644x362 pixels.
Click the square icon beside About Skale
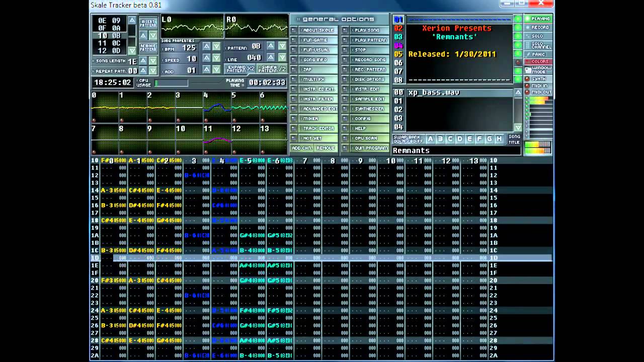pyautogui.click(x=294, y=30)
